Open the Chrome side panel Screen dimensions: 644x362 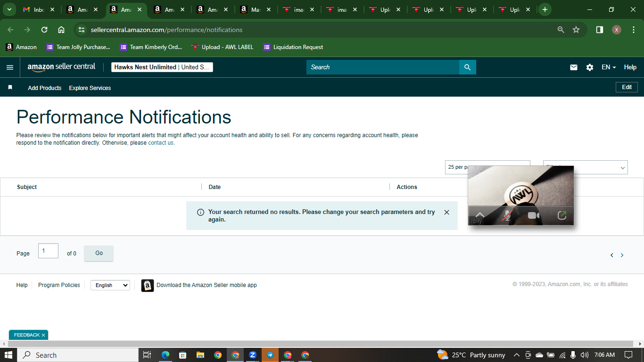600,30
